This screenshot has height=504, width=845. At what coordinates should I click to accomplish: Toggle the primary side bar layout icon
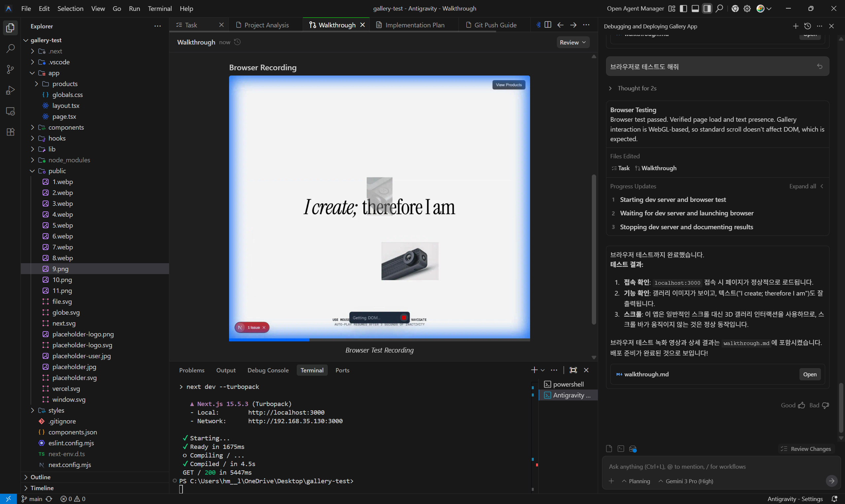click(x=683, y=9)
